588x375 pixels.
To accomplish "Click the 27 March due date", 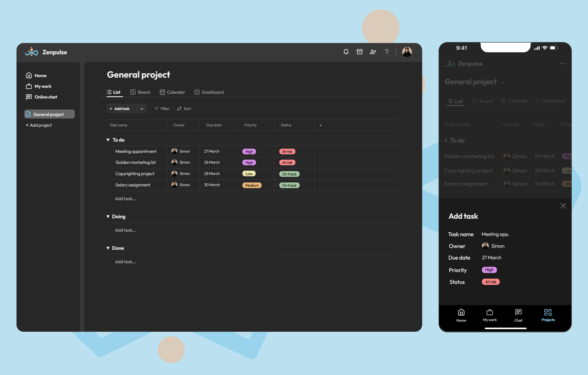I will (x=212, y=151).
